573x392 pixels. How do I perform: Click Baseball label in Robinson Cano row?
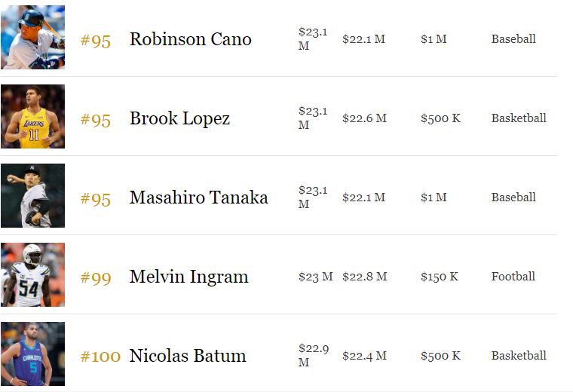pos(513,39)
